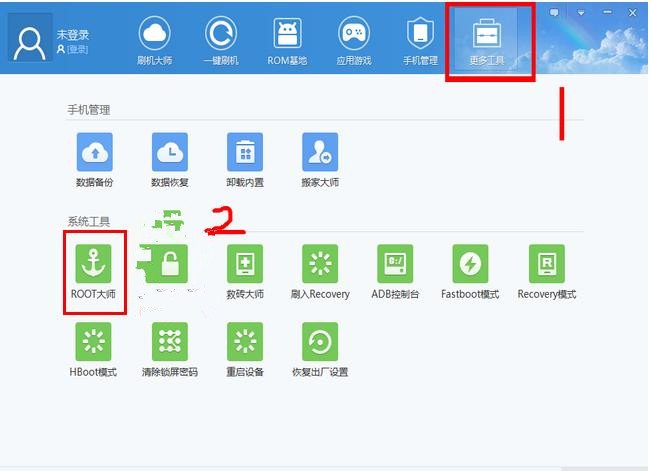This screenshot has height=471, width=651.
Task: Close the application window
Action: (x=633, y=13)
